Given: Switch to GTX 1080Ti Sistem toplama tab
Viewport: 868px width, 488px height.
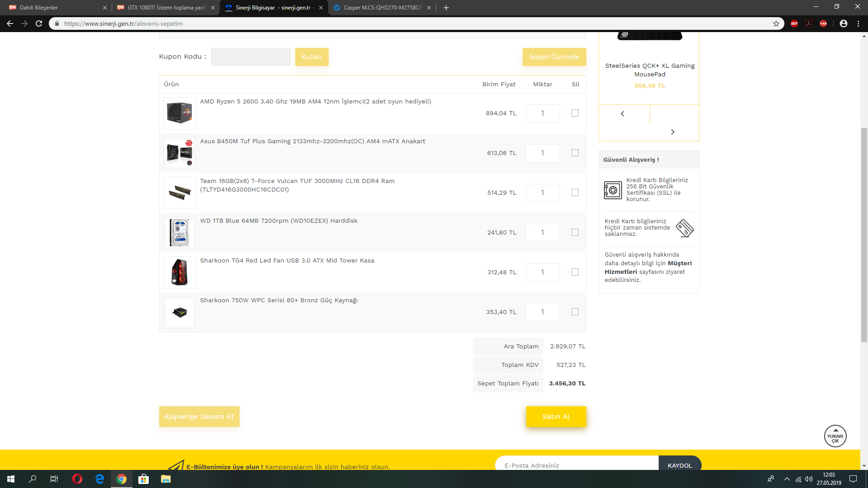Looking at the screenshot, I should coord(166,8).
